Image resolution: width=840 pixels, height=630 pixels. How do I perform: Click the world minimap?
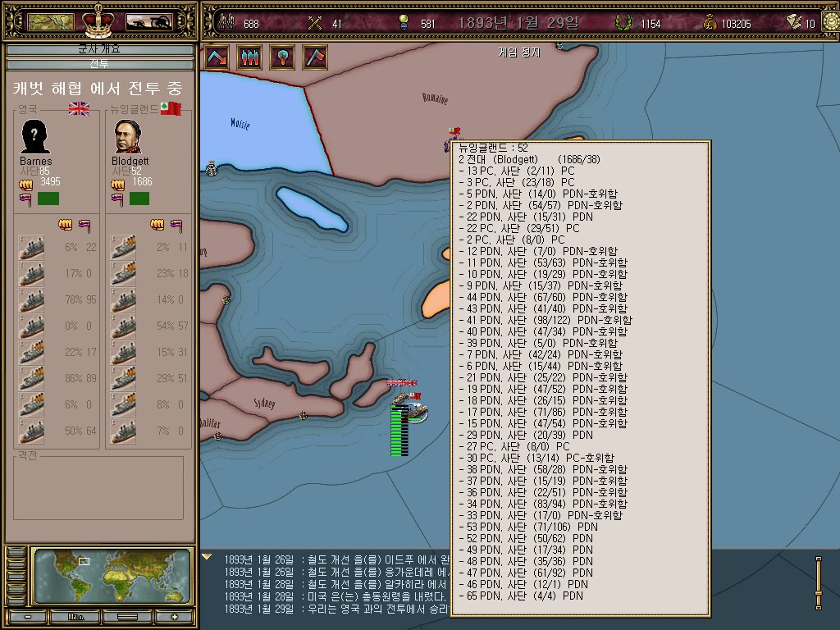pyautogui.click(x=112, y=577)
